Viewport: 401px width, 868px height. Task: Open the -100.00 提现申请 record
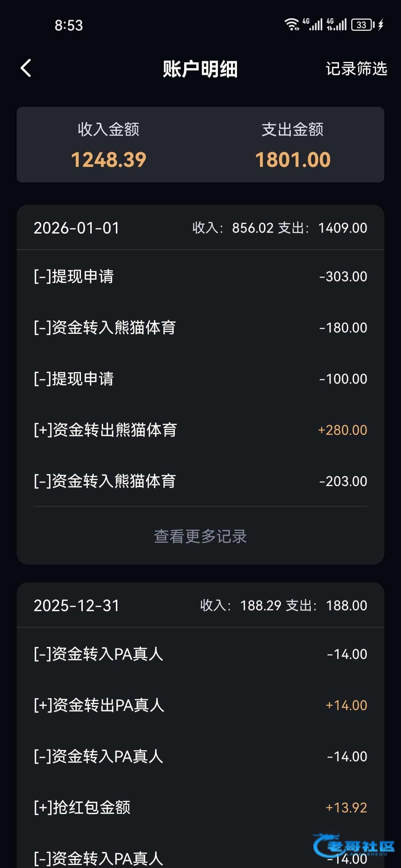(200, 379)
